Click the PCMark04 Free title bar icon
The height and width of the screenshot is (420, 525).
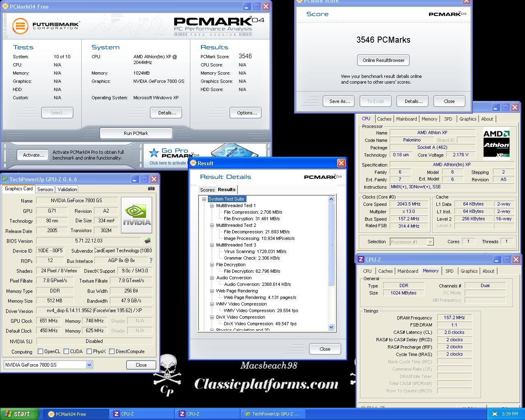pyautogui.click(x=5, y=7)
